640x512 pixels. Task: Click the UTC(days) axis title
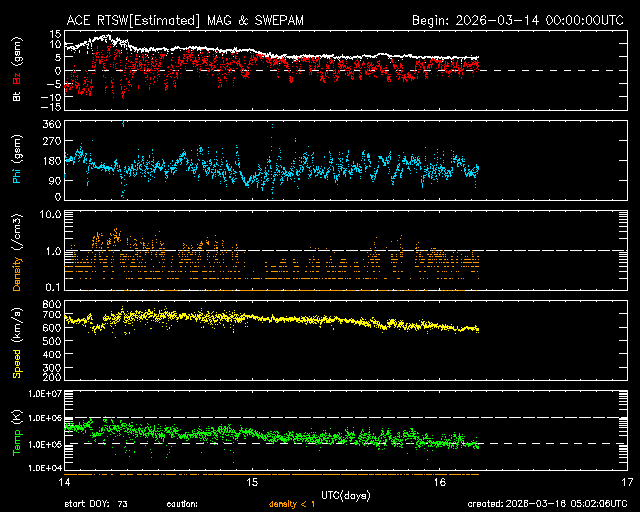point(345,494)
